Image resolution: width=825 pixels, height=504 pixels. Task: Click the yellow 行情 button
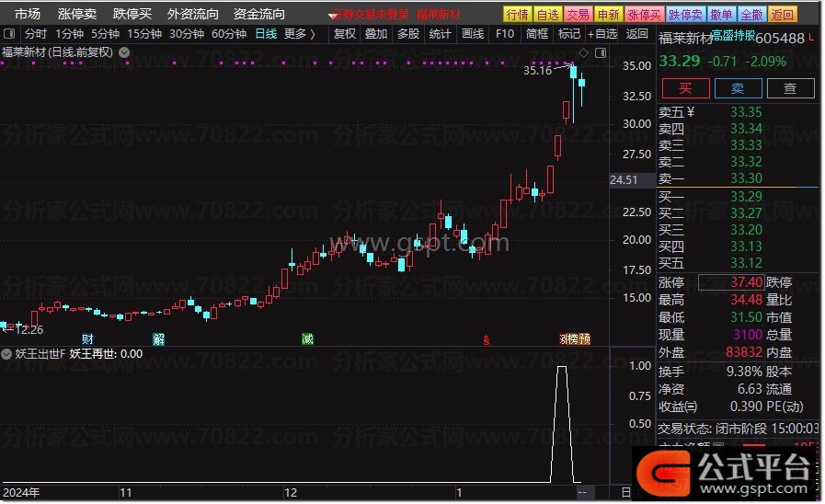pyautogui.click(x=517, y=15)
